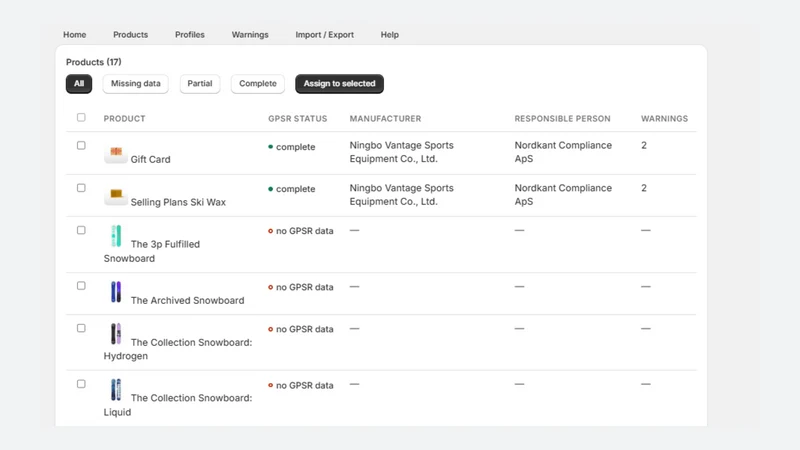This screenshot has width=800, height=450.
Task: Click the PRODUCT column header
Action: click(x=124, y=118)
